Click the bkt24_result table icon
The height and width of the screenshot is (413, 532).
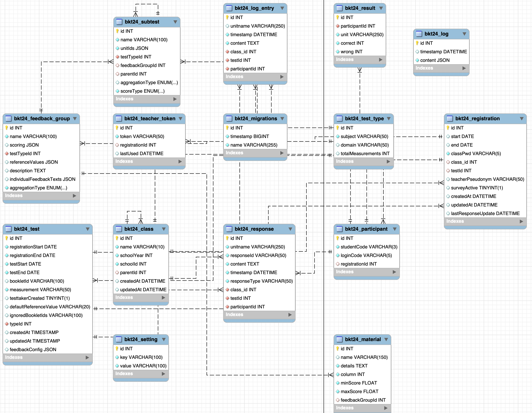[x=339, y=8]
